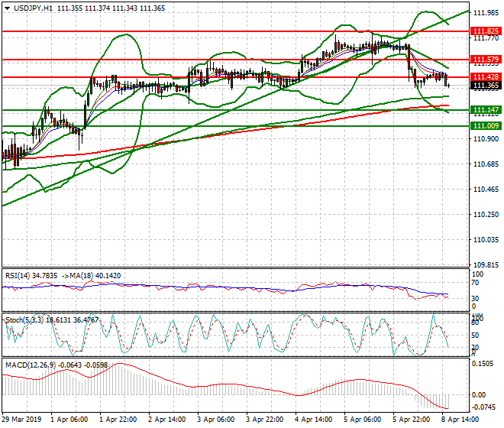
Task: Click the 29 Mar 2019 date label
Action: 22,420
